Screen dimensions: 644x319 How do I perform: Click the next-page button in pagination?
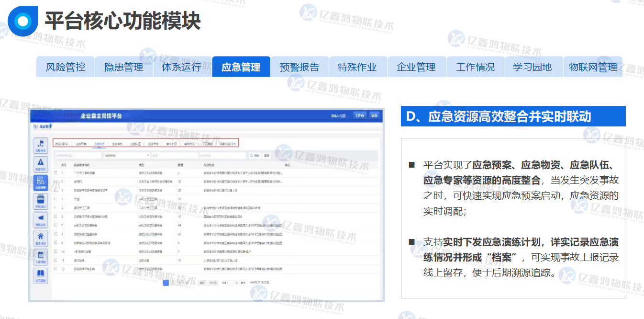coord(213,283)
